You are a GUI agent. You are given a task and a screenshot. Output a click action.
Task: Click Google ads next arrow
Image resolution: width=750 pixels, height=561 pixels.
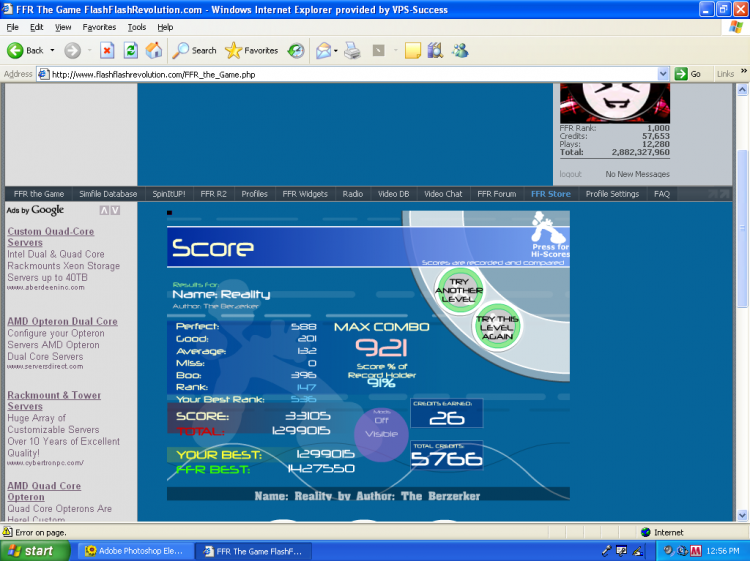(x=115, y=210)
